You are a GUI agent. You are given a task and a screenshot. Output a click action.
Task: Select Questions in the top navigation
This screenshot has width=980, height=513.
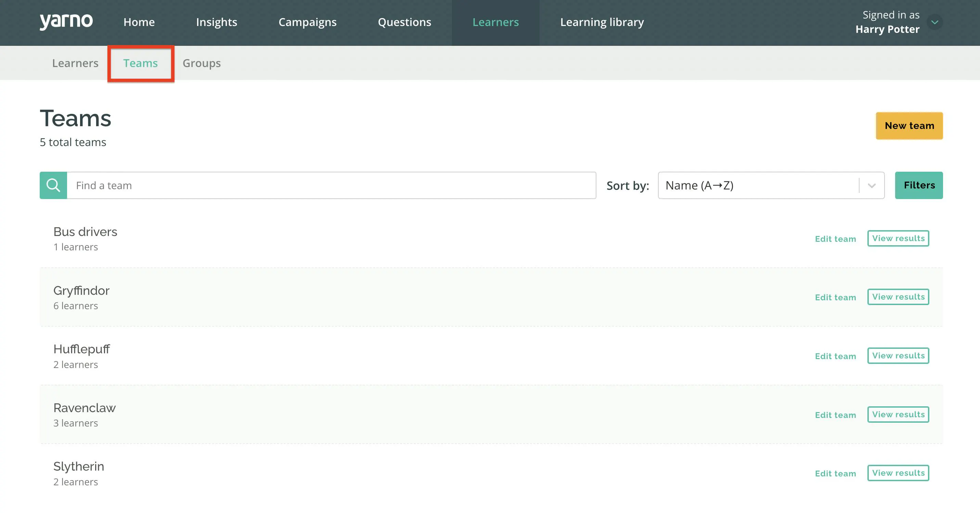[404, 22]
